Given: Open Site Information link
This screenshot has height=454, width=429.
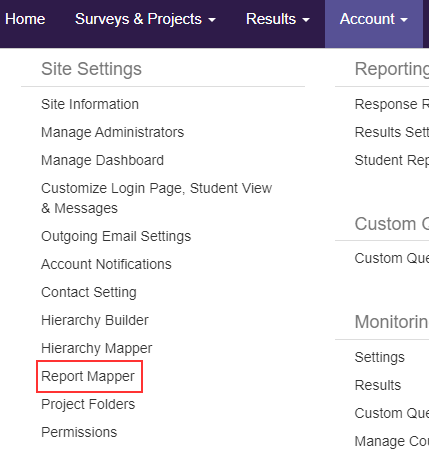Looking at the screenshot, I should [90, 104].
